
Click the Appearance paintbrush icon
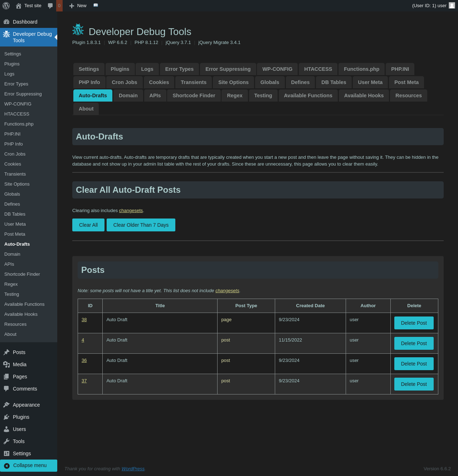click(6, 405)
